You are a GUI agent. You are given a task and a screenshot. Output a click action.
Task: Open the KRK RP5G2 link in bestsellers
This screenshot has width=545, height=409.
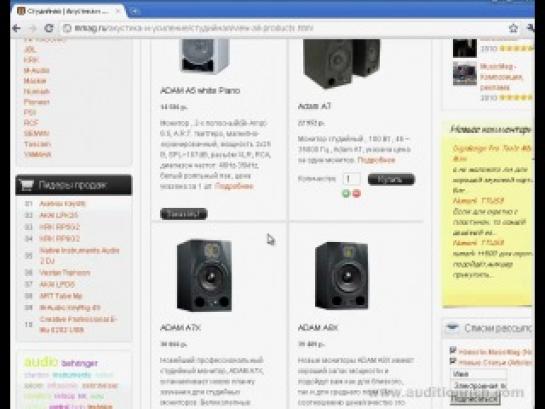[x=59, y=227]
